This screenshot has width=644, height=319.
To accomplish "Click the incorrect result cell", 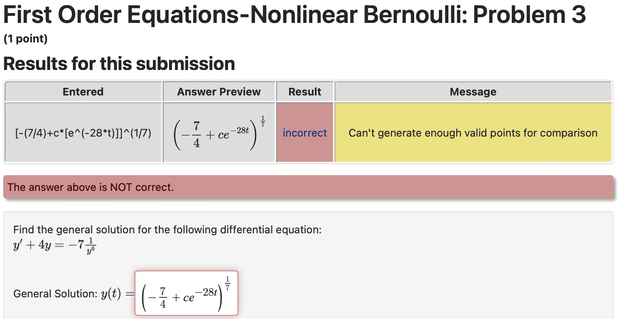I will point(304,132).
